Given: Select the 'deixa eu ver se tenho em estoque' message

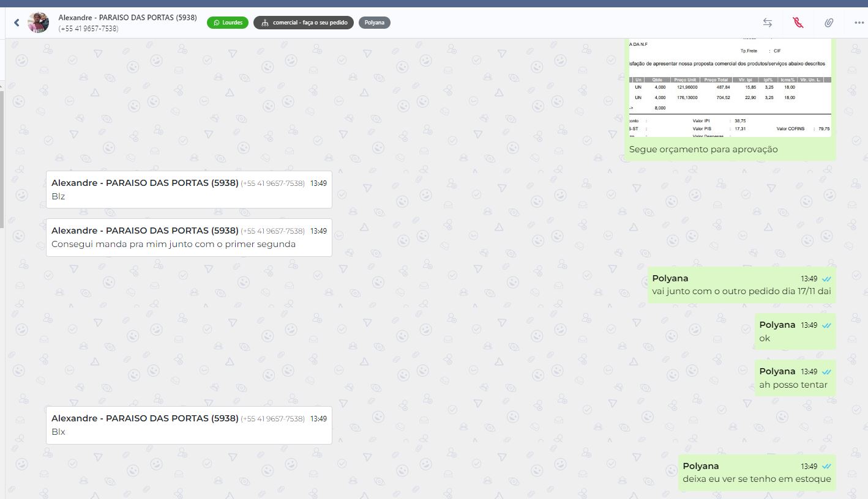Looking at the screenshot, I should click(757, 473).
